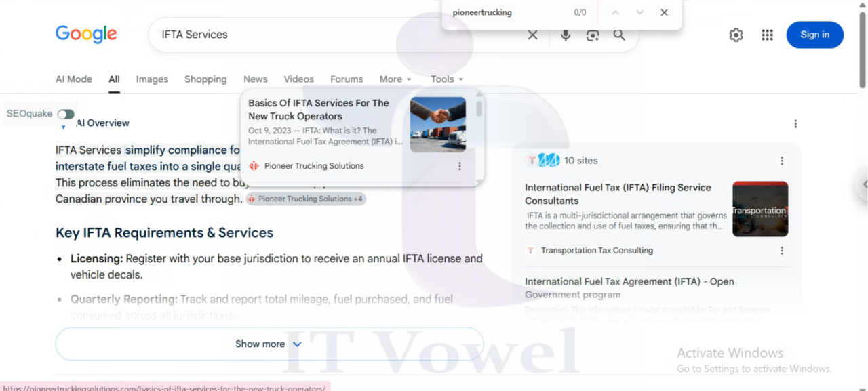Open the News tab
This screenshot has width=868, height=391.
[255, 79]
